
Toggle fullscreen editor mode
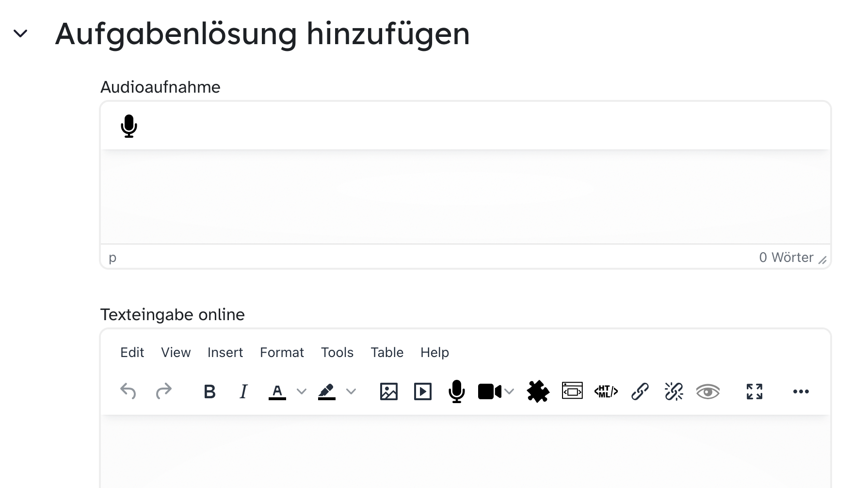[754, 391]
